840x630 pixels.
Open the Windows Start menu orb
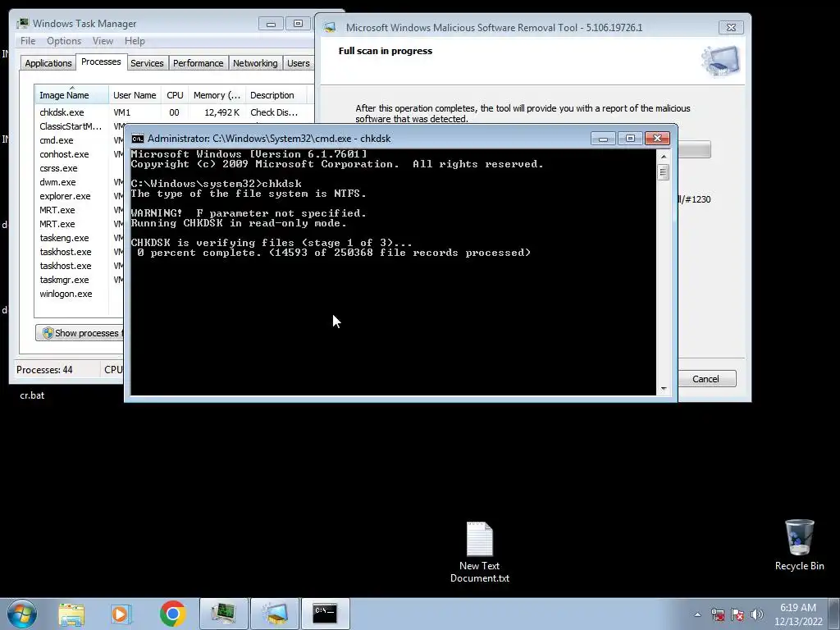point(22,614)
